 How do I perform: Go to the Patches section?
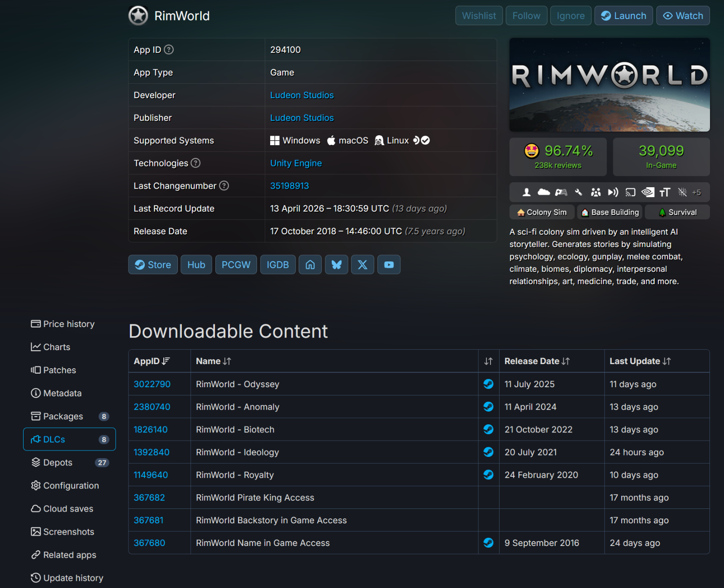(69, 370)
